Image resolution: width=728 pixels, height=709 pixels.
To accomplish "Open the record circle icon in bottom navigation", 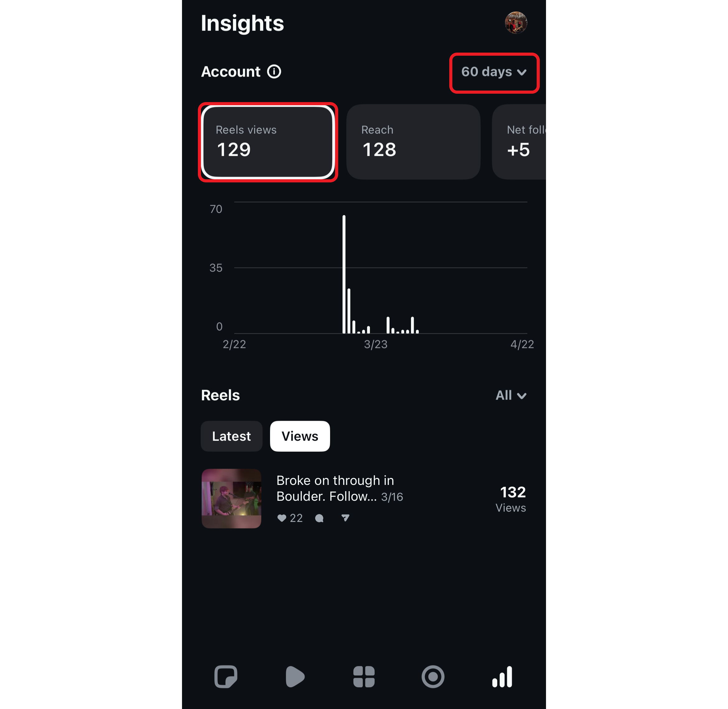I will pyautogui.click(x=433, y=677).
